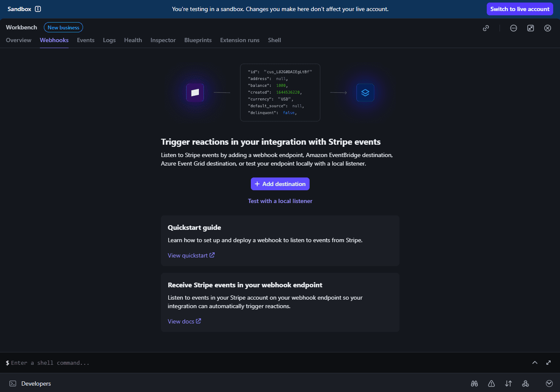Focus the shell command input field

(x=268, y=363)
